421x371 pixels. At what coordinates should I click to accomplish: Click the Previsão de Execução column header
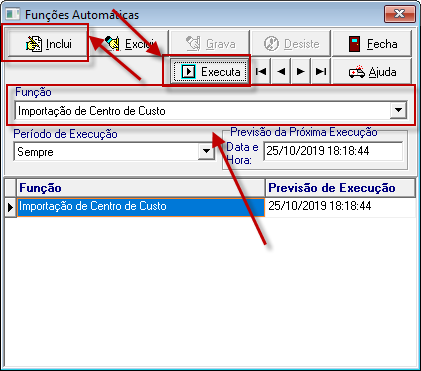[340, 188]
